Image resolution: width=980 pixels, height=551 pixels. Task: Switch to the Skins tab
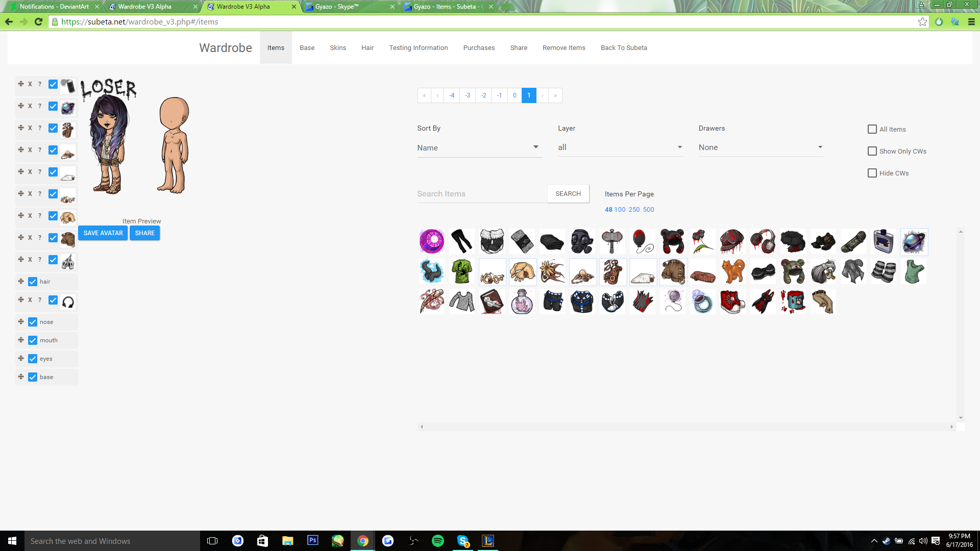pos(337,47)
